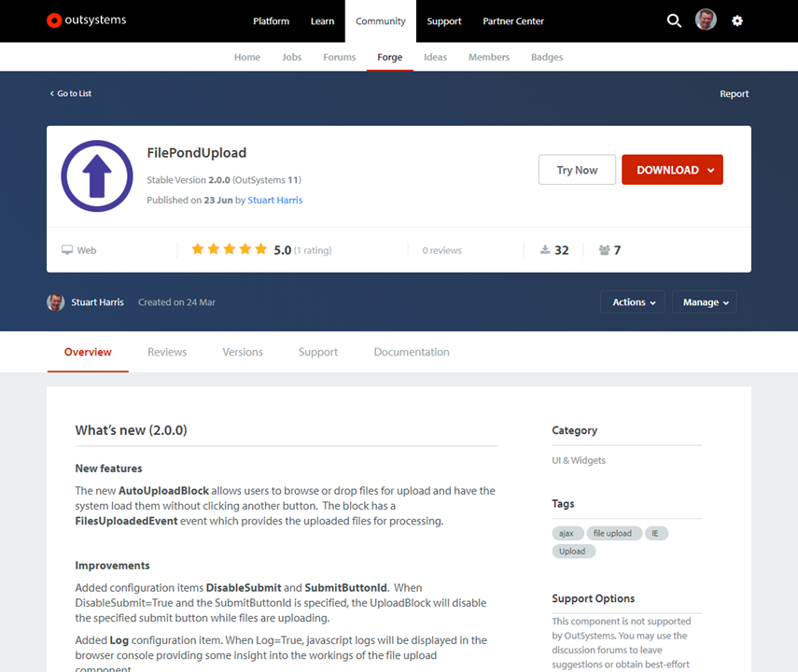Open the Forums section
The height and width of the screenshot is (672, 798).
click(339, 57)
